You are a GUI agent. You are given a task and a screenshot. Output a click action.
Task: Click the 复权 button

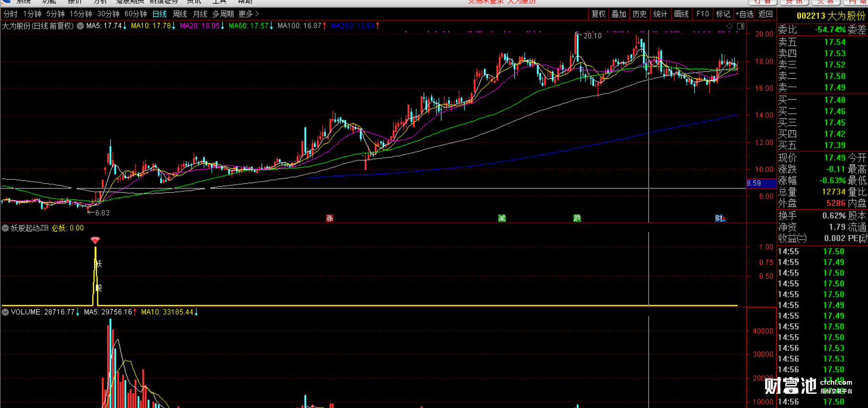point(598,14)
